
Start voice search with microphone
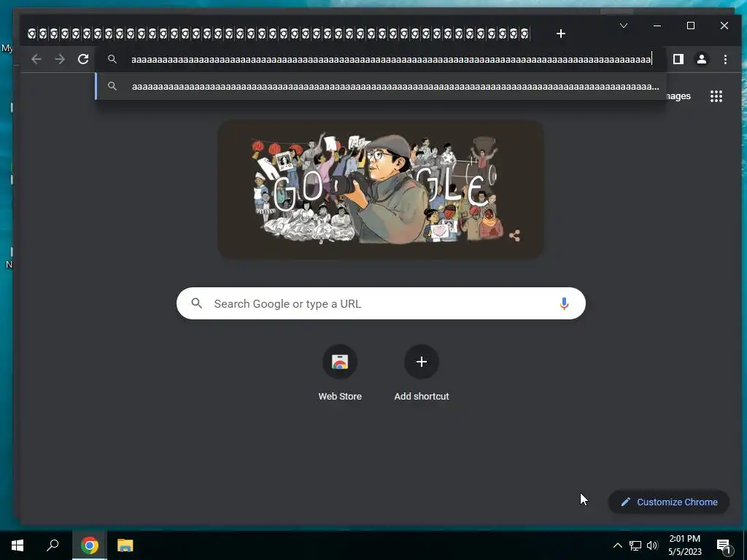pyautogui.click(x=564, y=303)
